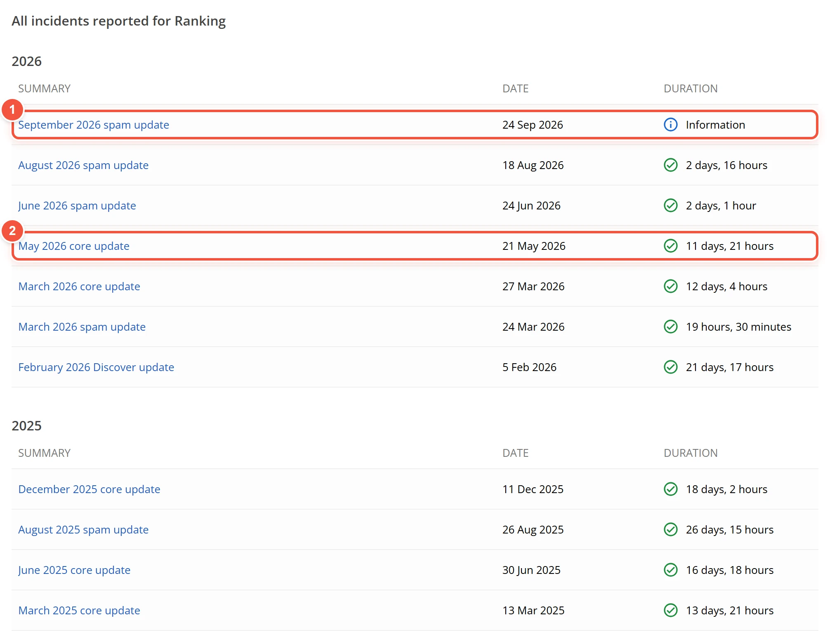This screenshot has height=644, width=830.
Task: Click the green checkmark beside 11 days, 21 hours
Action: (671, 246)
